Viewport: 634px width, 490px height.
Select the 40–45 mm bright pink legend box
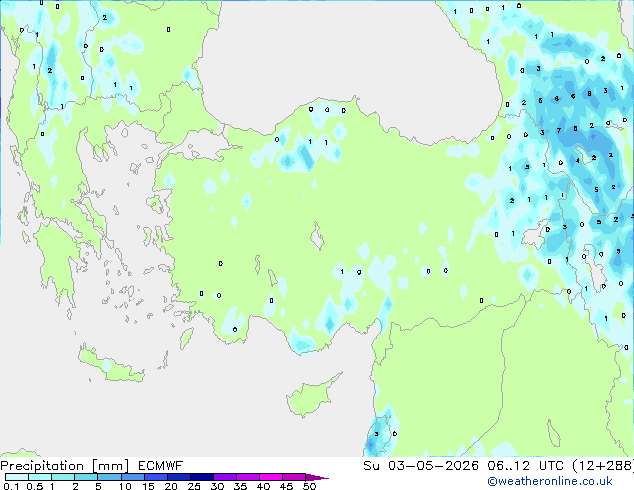click(x=271, y=477)
